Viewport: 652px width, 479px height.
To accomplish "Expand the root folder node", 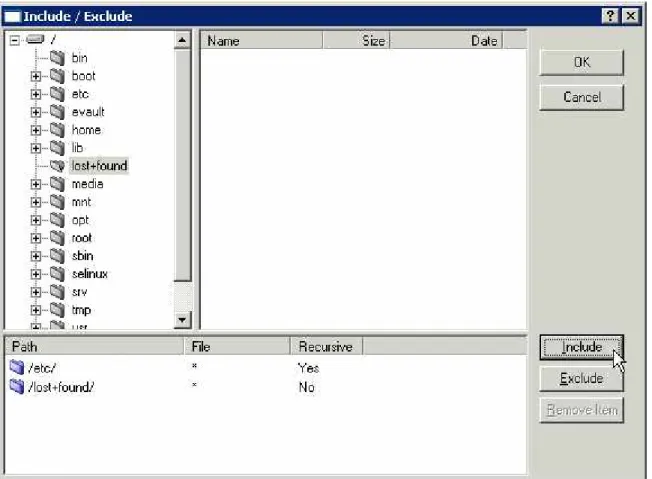I will (36, 238).
